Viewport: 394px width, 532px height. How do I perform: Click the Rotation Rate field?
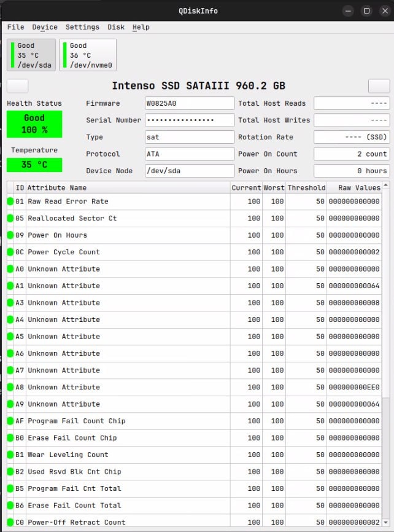coord(352,137)
